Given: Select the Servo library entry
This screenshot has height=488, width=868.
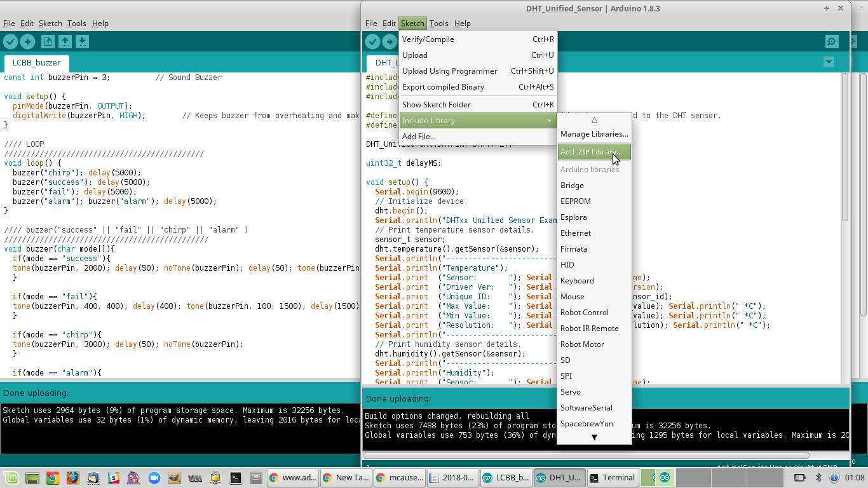Looking at the screenshot, I should pyautogui.click(x=570, y=392).
